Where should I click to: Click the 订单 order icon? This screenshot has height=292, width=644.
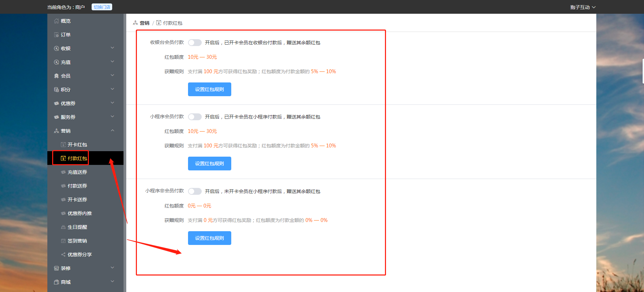(x=56, y=35)
